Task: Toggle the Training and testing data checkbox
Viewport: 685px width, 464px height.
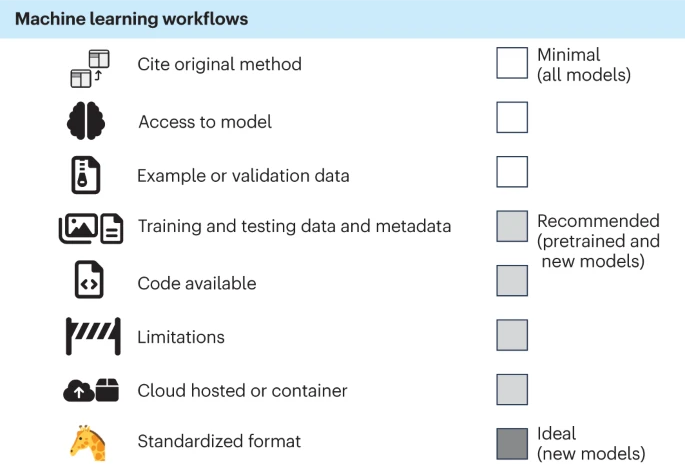Action: (512, 227)
